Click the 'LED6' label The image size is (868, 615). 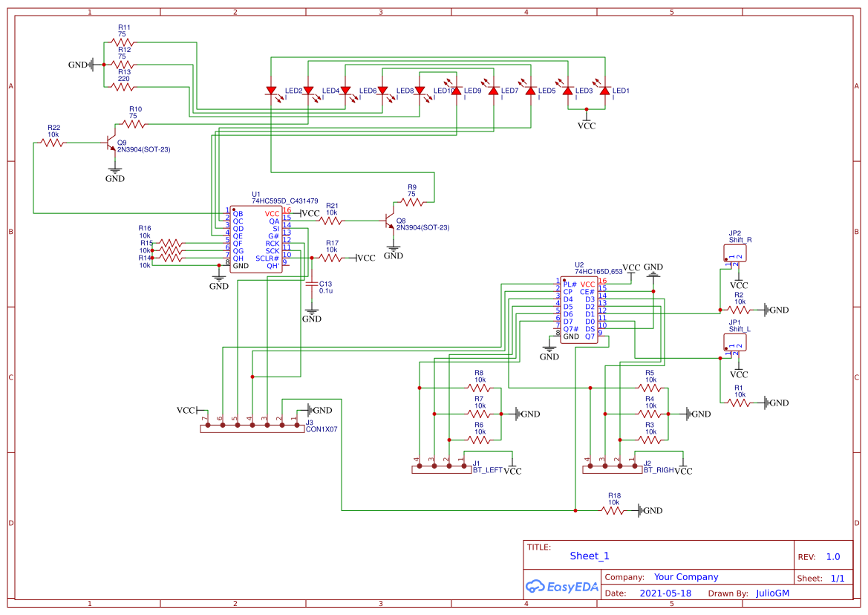point(368,91)
